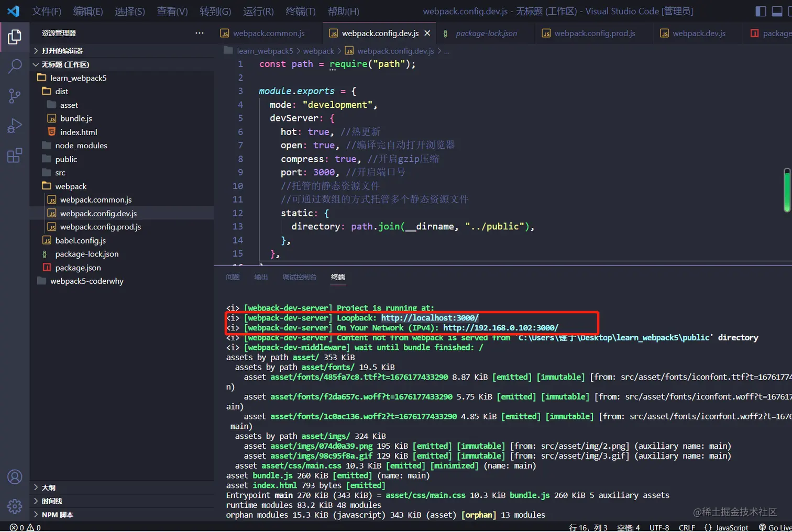Image resolution: width=792 pixels, height=532 pixels.
Task: Change CRLF line ending setting
Action: pos(687,527)
